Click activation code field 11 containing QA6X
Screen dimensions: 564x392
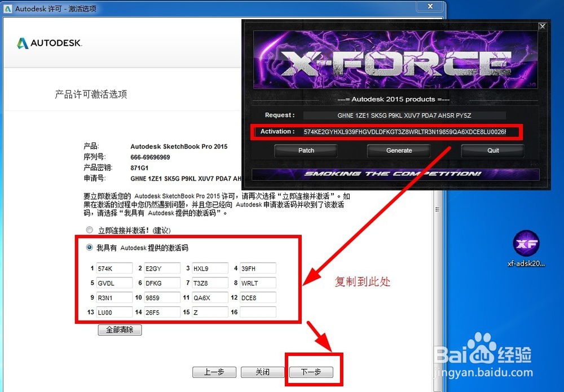pos(210,298)
